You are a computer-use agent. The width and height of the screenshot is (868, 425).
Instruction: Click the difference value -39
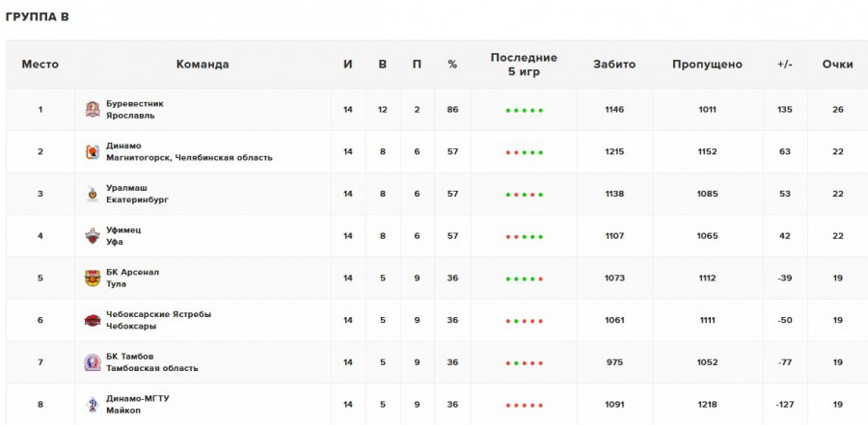coord(785,278)
